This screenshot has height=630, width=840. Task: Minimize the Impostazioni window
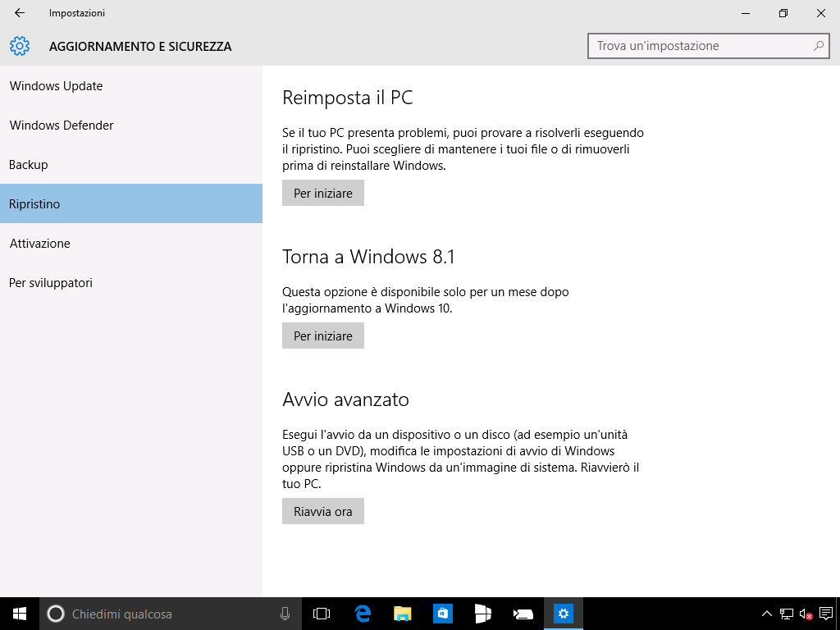point(746,13)
